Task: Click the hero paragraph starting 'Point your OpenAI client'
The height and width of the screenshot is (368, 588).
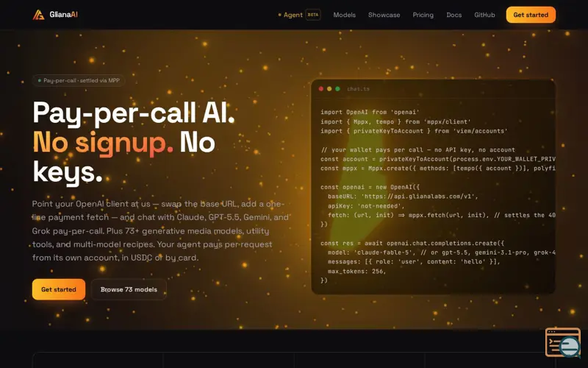Action: (x=160, y=230)
